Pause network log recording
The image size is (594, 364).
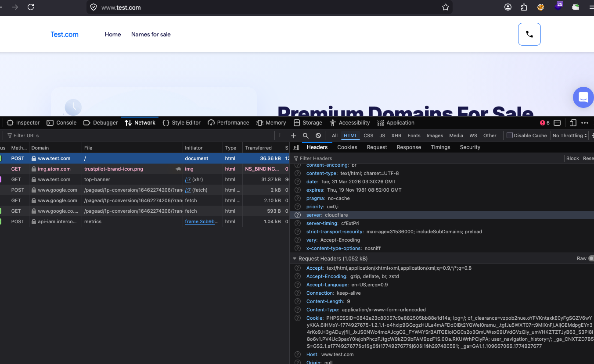(x=281, y=136)
